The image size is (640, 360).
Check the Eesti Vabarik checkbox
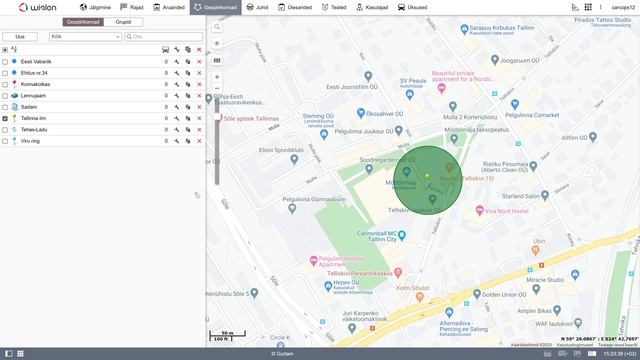coord(5,62)
